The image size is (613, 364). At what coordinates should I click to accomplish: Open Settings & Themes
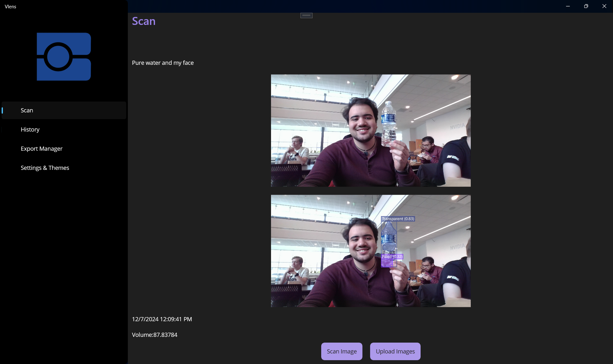[45, 168]
